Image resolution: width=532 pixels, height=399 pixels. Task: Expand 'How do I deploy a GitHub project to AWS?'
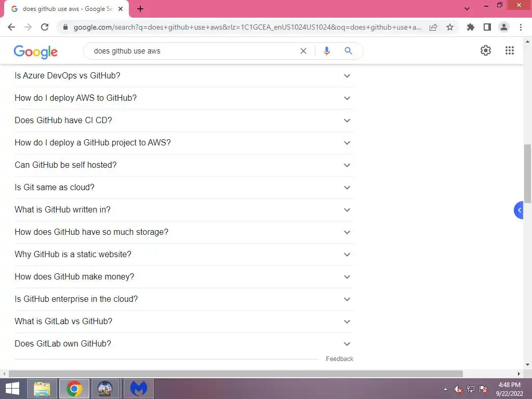pyautogui.click(x=184, y=143)
